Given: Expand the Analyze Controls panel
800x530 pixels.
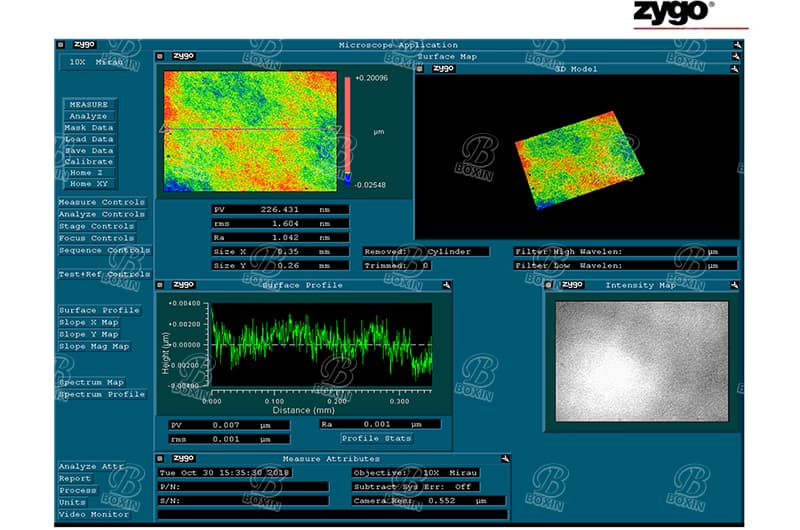Looking at the screenshot, I should [102, 214].
